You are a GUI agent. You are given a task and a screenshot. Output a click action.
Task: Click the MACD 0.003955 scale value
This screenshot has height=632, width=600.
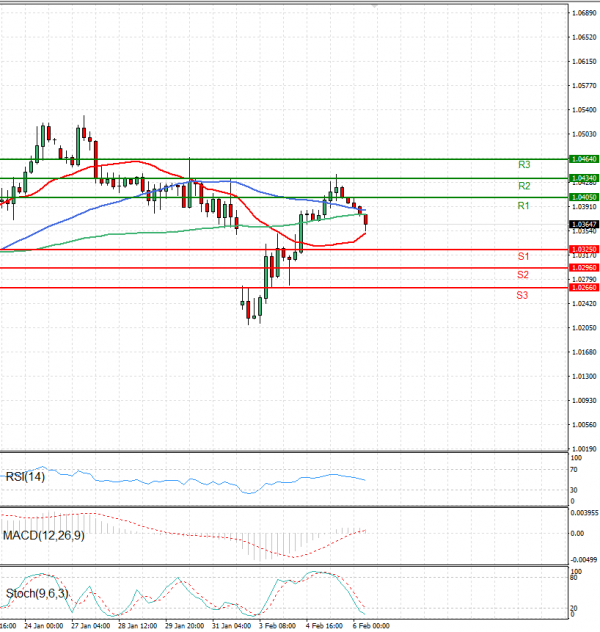(584, 513)
